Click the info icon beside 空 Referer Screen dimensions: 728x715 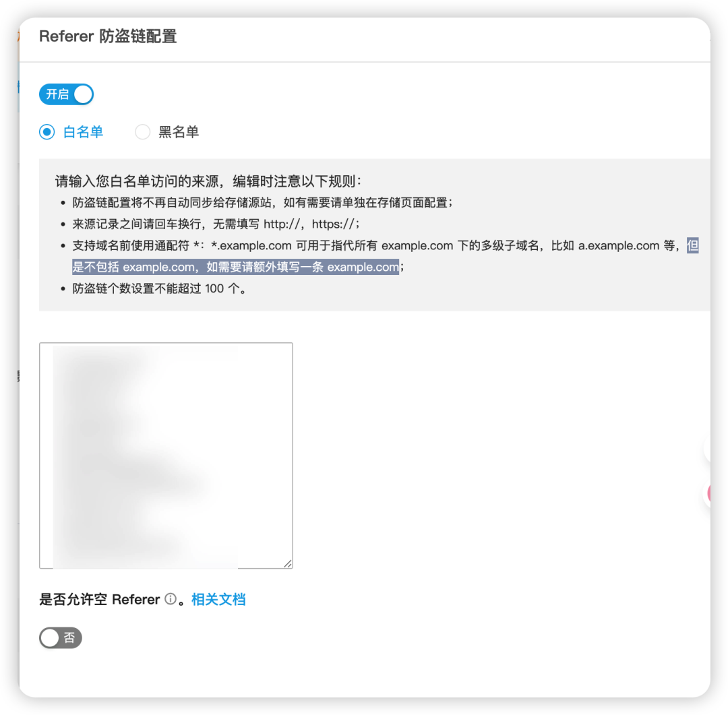coord(171,599)
